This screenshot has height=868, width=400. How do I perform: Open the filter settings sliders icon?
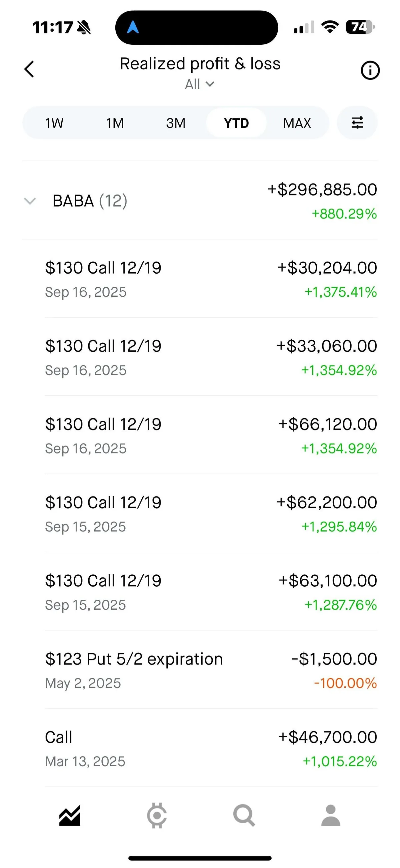click(x=357, y=123)
